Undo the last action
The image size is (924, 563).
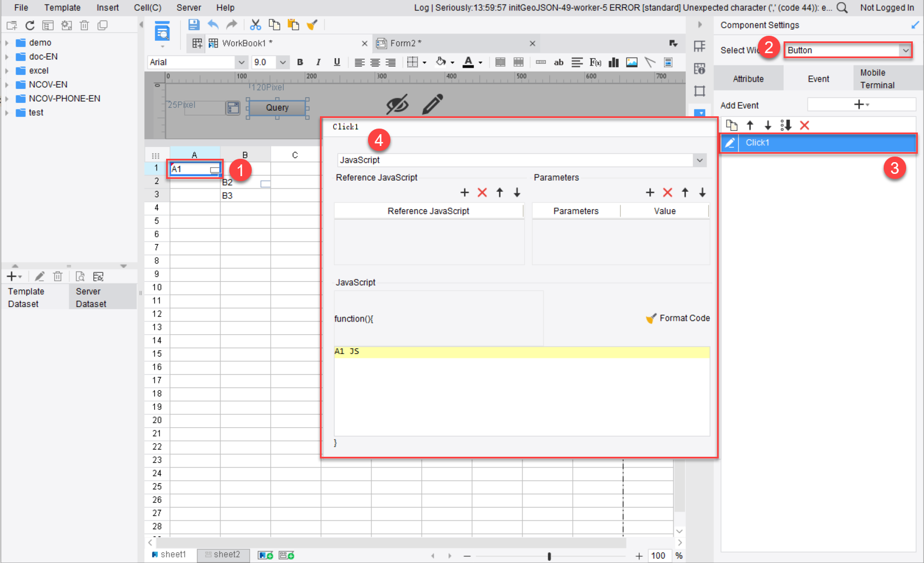213,25
